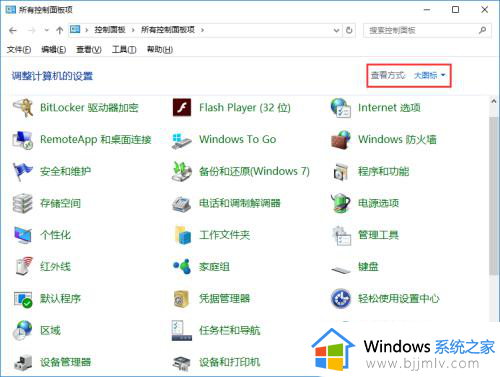500x377 pixels.
Task: Click the 电话和调制解调器 link text
Action: click(x=240, y=203)
